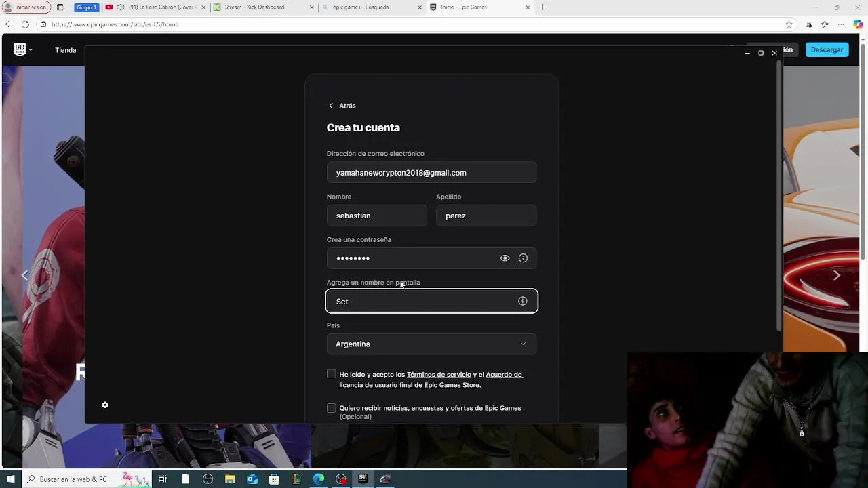This screenshot has width=868, height=488.
Task: Open the car game taskbar icon
Action: tap(385, 479)
